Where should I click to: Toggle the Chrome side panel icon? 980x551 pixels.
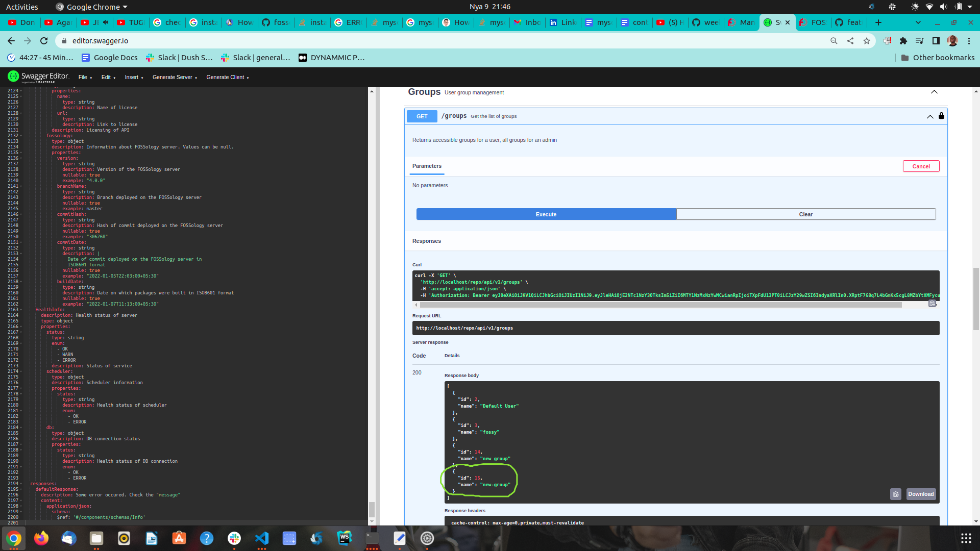click(x=936, y=41)
